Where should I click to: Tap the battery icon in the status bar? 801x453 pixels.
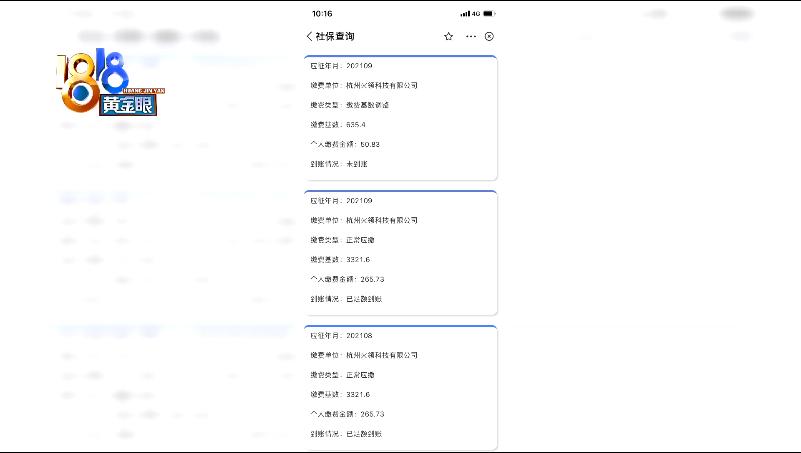[x=489, y=14]
